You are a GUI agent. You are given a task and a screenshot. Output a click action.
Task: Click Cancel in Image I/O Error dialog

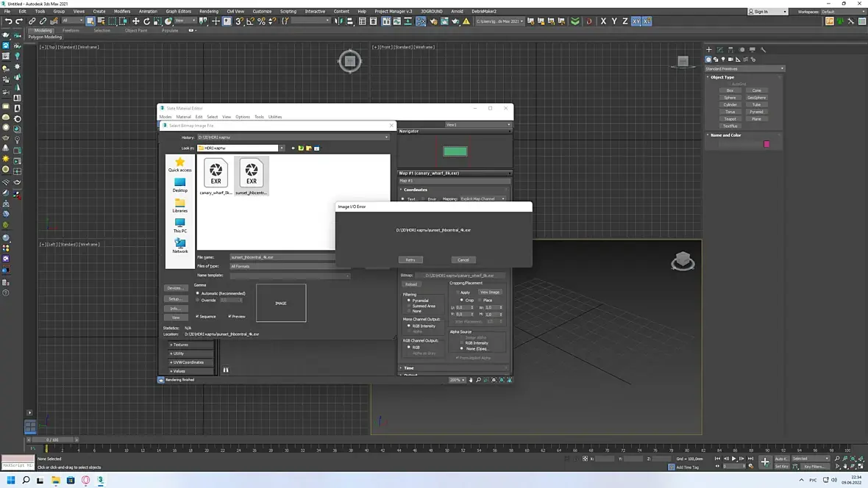click(x=463, y=259)
